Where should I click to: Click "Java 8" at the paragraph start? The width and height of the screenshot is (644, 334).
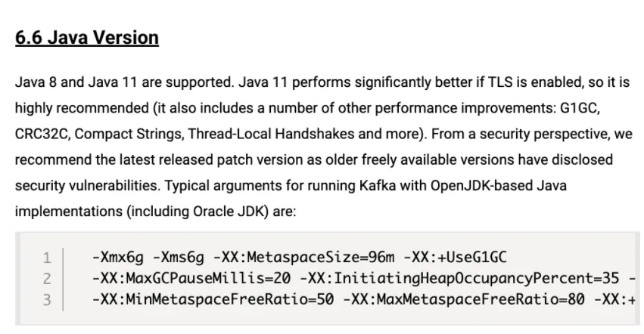pos(34,82)
